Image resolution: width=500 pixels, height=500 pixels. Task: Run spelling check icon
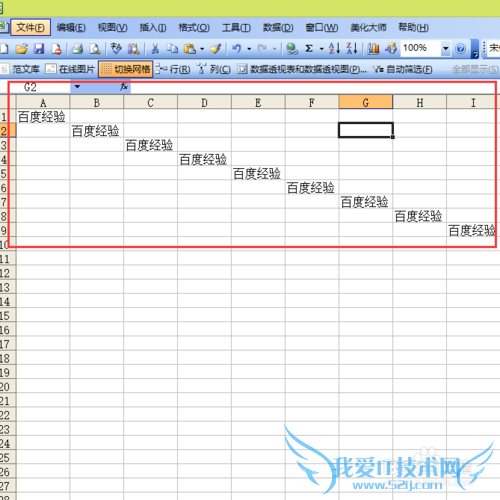(116, 49)
